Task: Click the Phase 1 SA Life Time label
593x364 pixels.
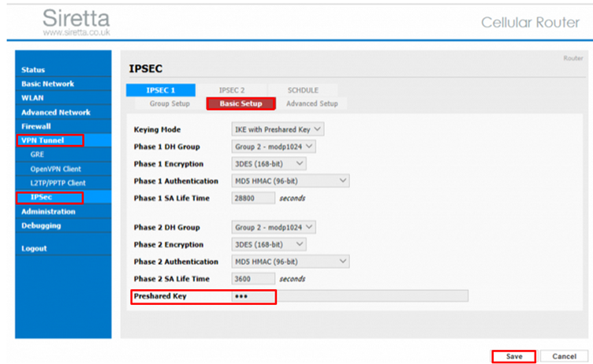Action: click(171, 198)
